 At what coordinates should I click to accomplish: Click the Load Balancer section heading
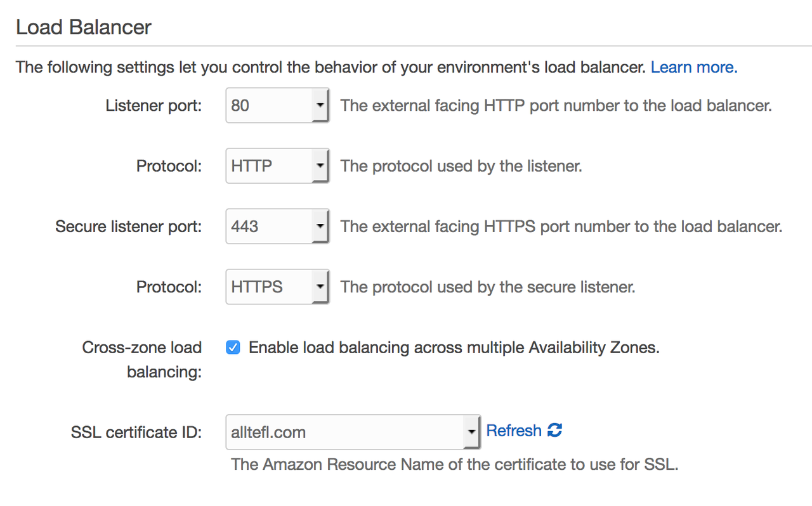tap(84, 27)
